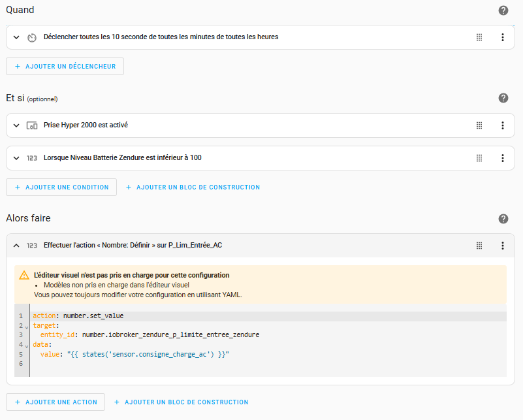Open help for the Quand section
The image size is (523, 420).
[x=503, y=10]
